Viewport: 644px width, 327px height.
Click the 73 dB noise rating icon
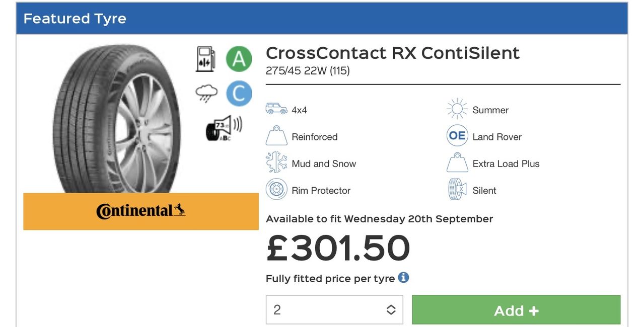tap(224, 128)
